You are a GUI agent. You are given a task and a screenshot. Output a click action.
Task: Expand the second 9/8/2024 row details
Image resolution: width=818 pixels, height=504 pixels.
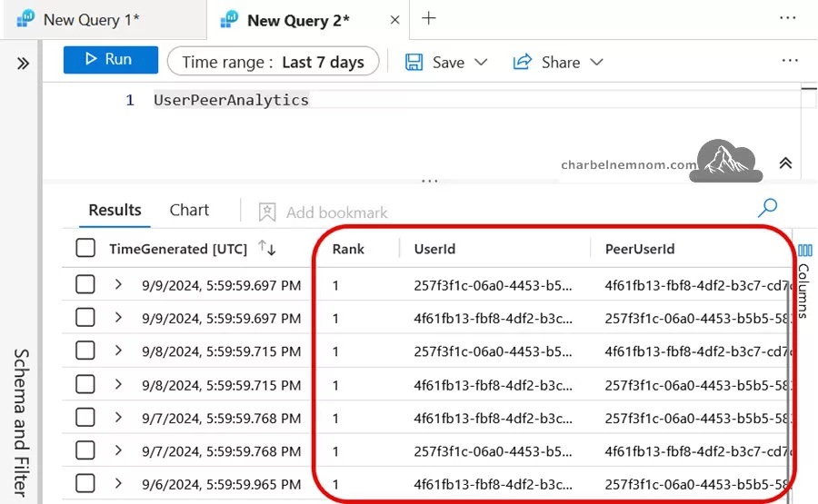[118, 384]
